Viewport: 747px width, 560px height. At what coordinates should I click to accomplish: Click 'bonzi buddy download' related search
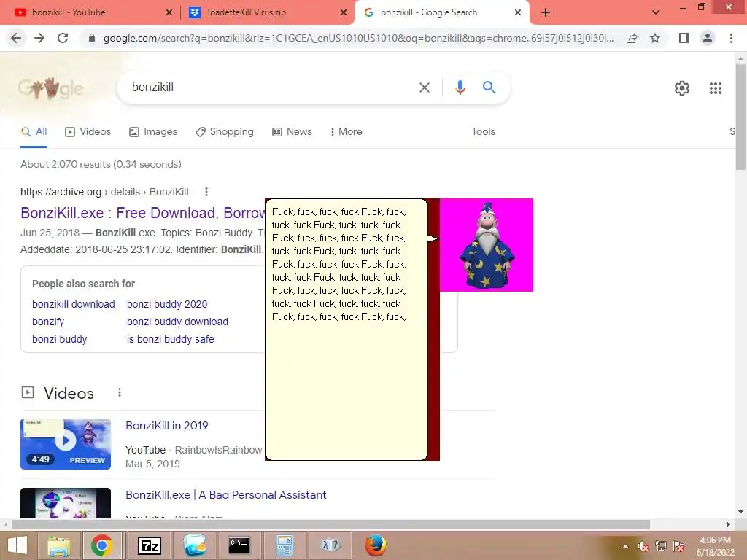coord(177,322)
